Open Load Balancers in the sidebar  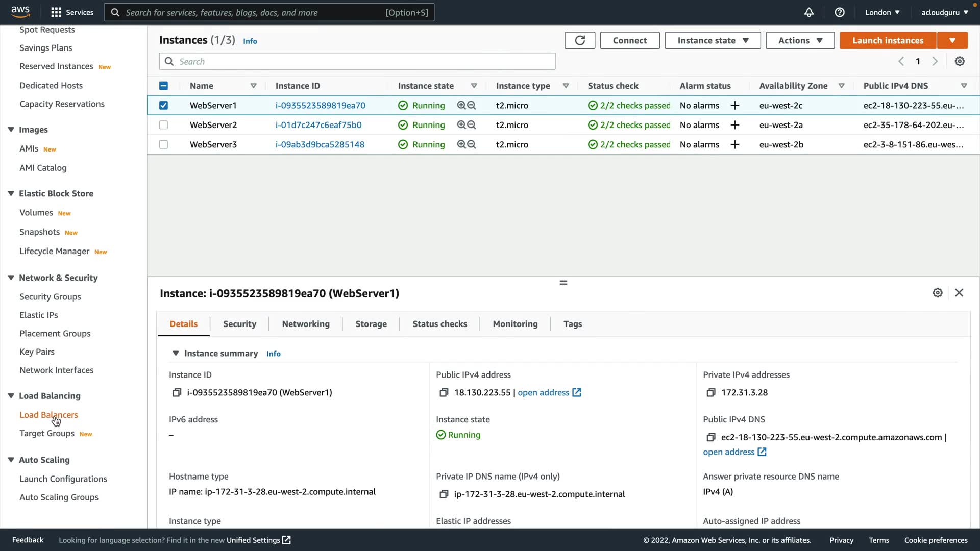tap(48, 415)
